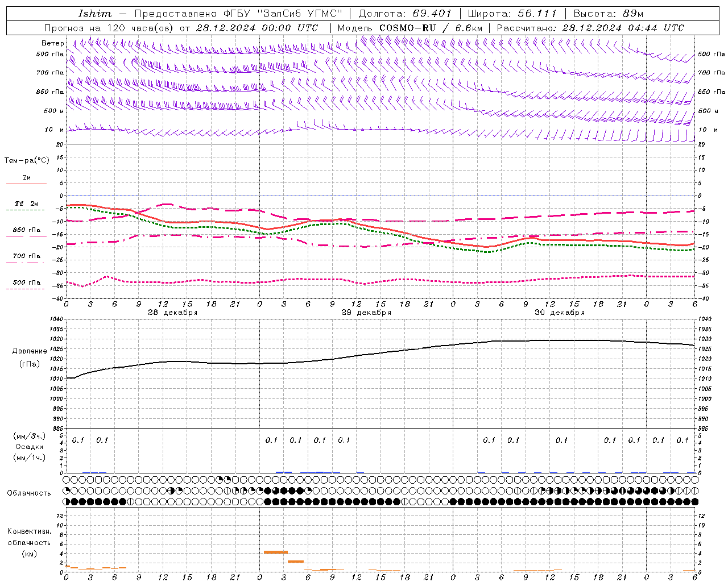Click the longitude value "Долгота: 69.401"
This screenshot has width=728, height=582.
click(x=405, y=14)
